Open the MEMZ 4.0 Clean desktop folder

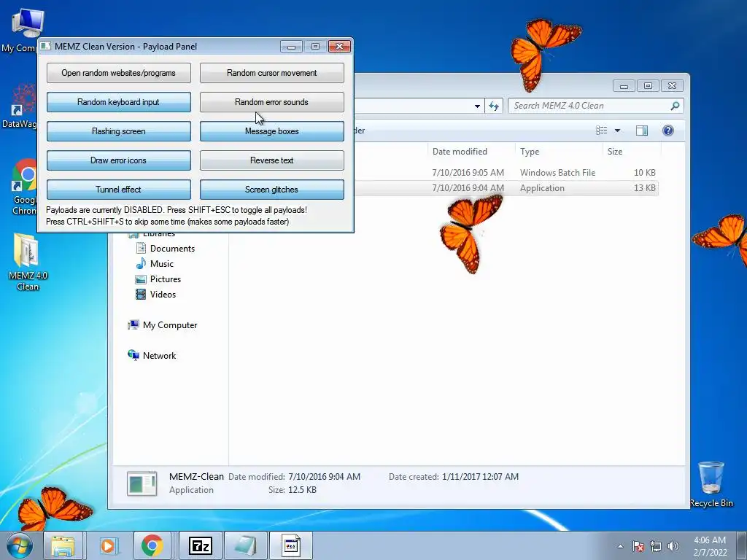27,262
